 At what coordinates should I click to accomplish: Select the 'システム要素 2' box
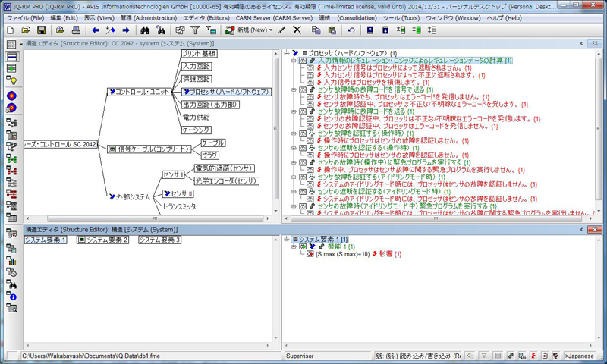(102, 240)
